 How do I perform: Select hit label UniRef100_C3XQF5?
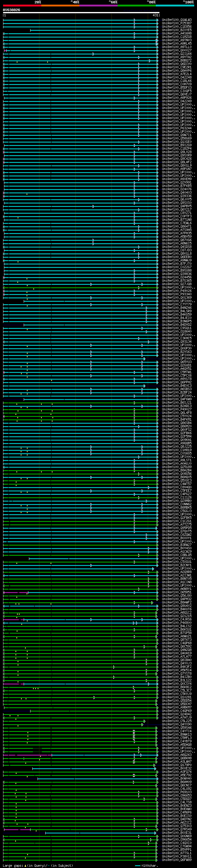pos(177,91)
